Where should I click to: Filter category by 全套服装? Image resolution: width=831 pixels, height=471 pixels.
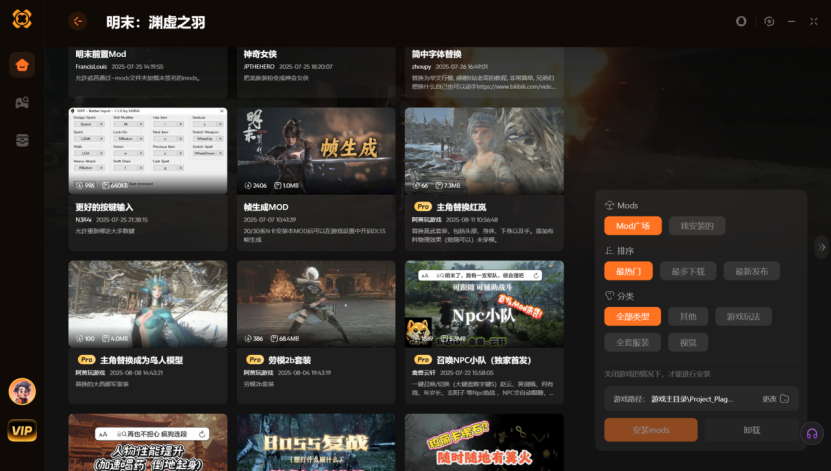[x=633, y=342]
